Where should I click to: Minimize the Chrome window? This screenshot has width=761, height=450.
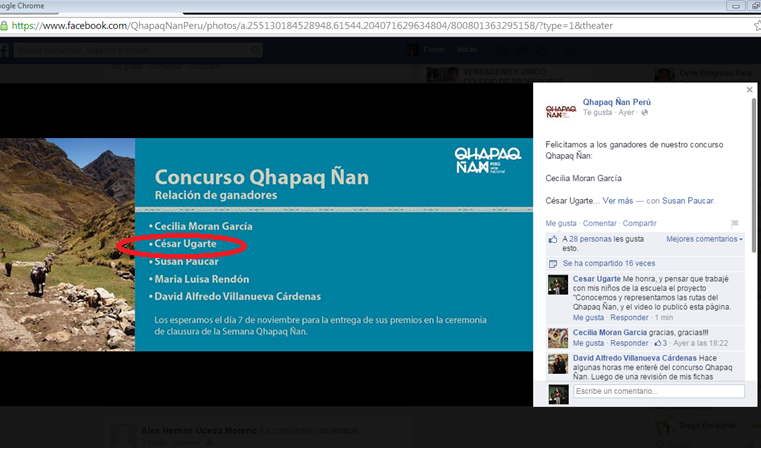coord(736,6)
